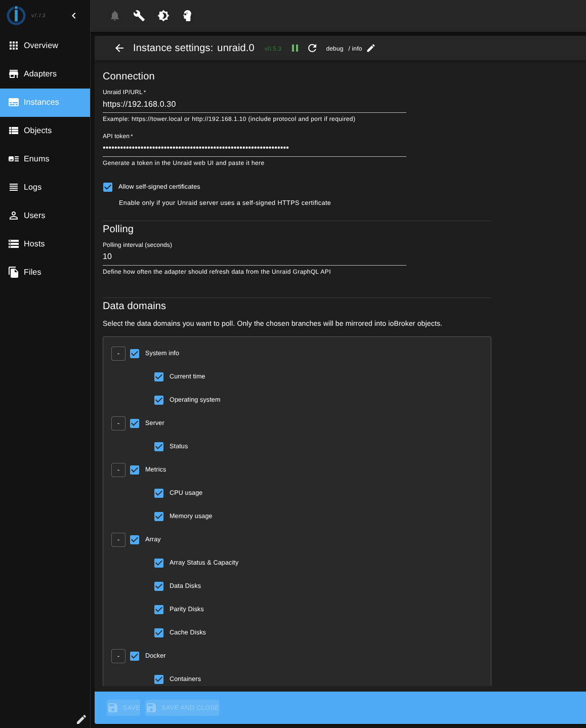
Task: Click the expert mode head icon
Action: click(x=187, y=16)
